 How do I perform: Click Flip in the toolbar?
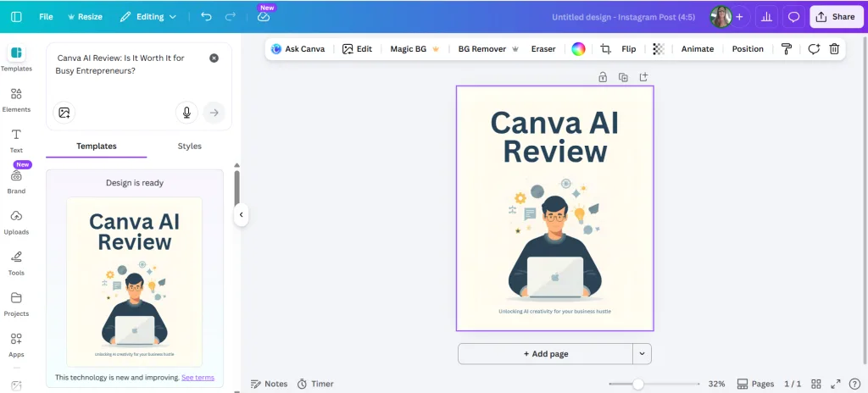pos(629,49)
